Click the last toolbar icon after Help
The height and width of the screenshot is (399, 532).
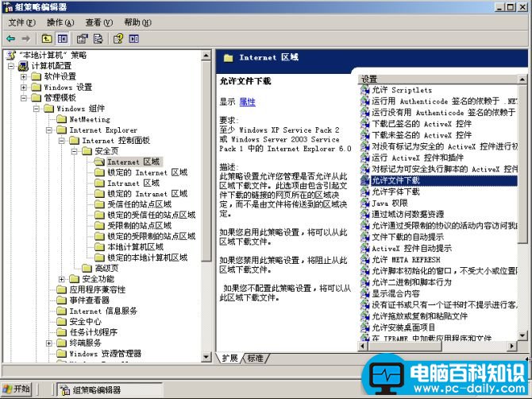click(133, 39)
